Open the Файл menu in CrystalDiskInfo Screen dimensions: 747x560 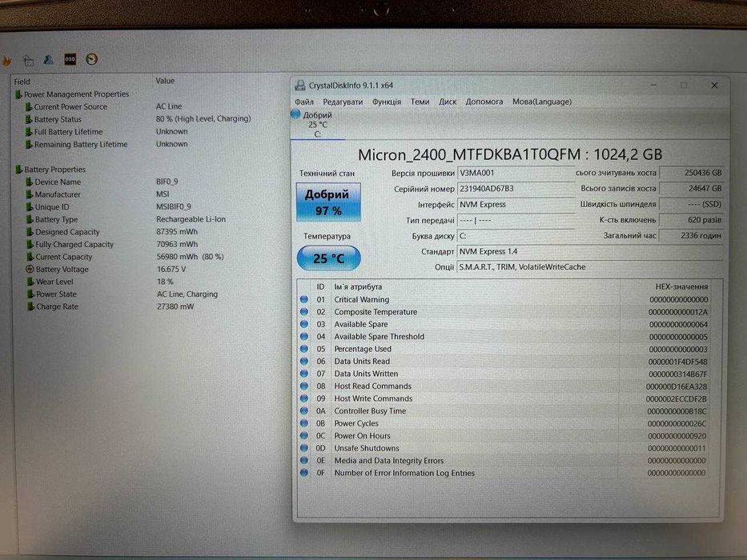[304, 102]
